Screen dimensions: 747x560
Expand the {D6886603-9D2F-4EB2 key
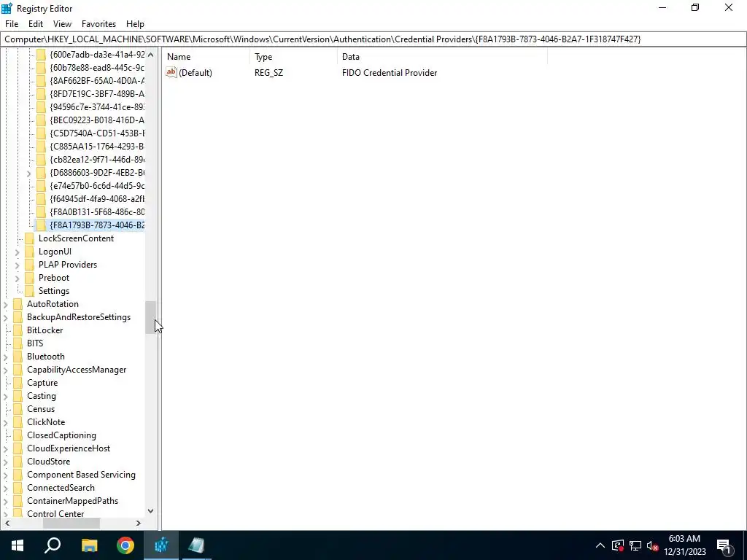(x=28, y=174)
